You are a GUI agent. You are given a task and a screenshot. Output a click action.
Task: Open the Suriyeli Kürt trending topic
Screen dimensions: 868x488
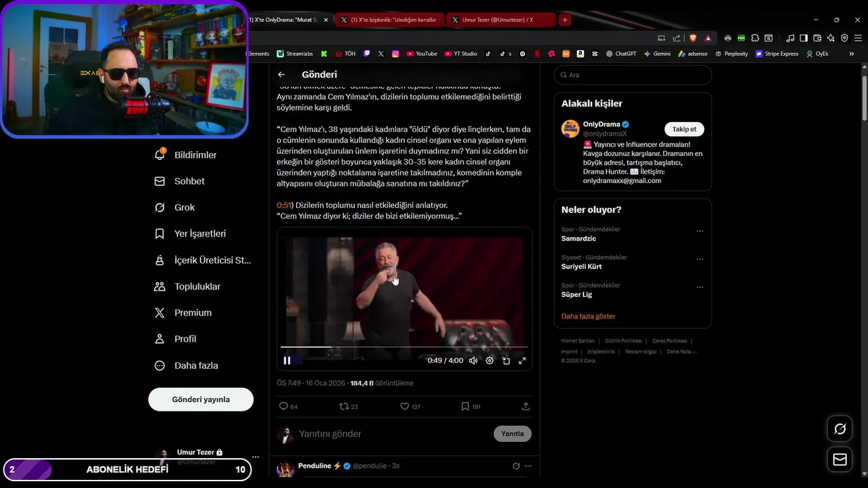581,266
